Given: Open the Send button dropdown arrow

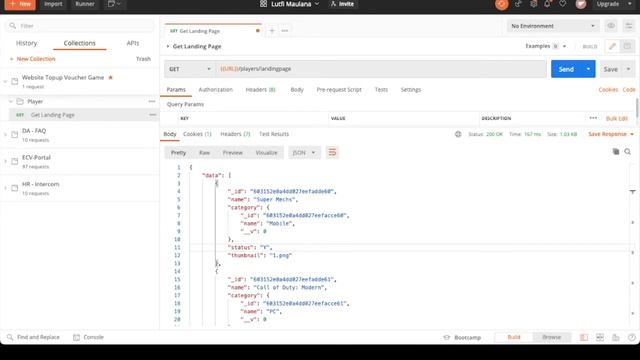Looking at the screenshot, I should point(589,69).
